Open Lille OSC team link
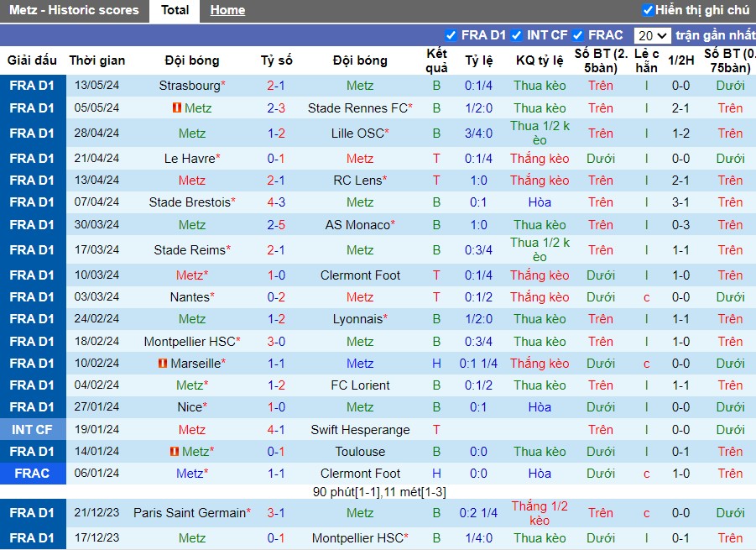The height and width of the screenshot is (550, 756). (357, 134)
